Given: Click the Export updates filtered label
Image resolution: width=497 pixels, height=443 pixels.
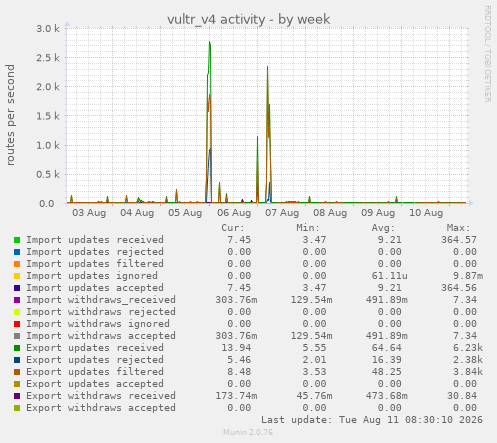Looking at the screenshot, I should point(95,372).
